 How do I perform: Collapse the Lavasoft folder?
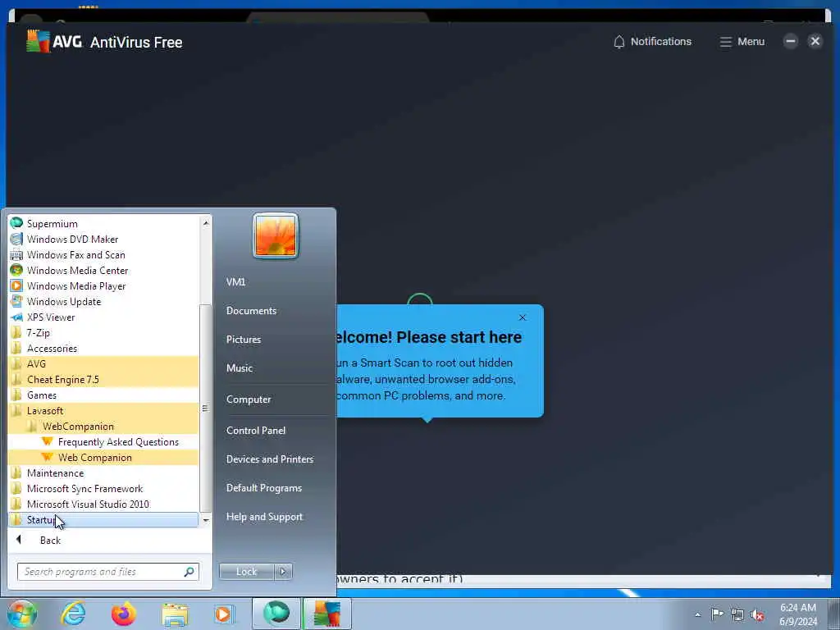point(103,410)
